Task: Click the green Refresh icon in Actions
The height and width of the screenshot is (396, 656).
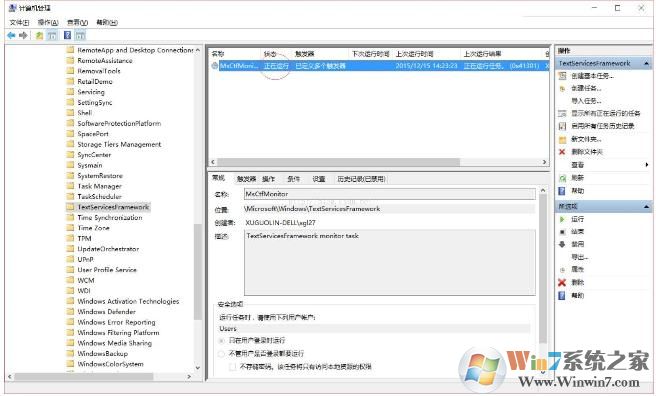Action: 562,178
